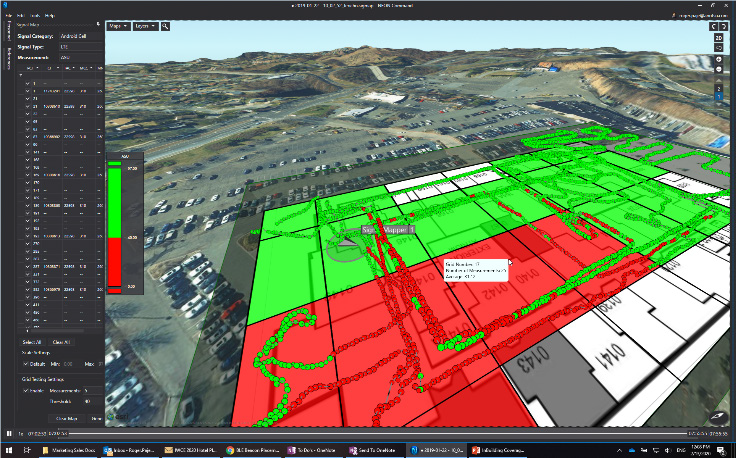Uncheck the checkbox for row 48
The width and height of the screenshot is (736, 458).
(x=28, y=122)
